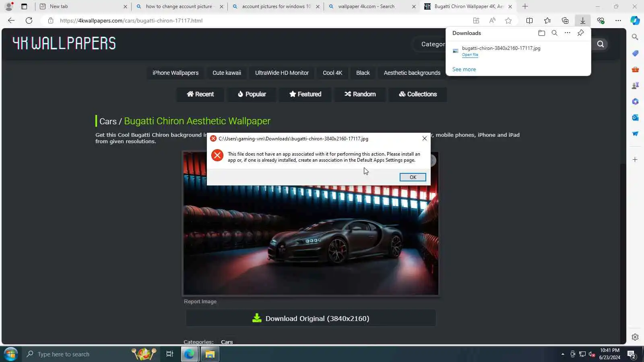Open iPhone Wallpapers category
This screenshot has width=644, height=362.
click(175, 73)
